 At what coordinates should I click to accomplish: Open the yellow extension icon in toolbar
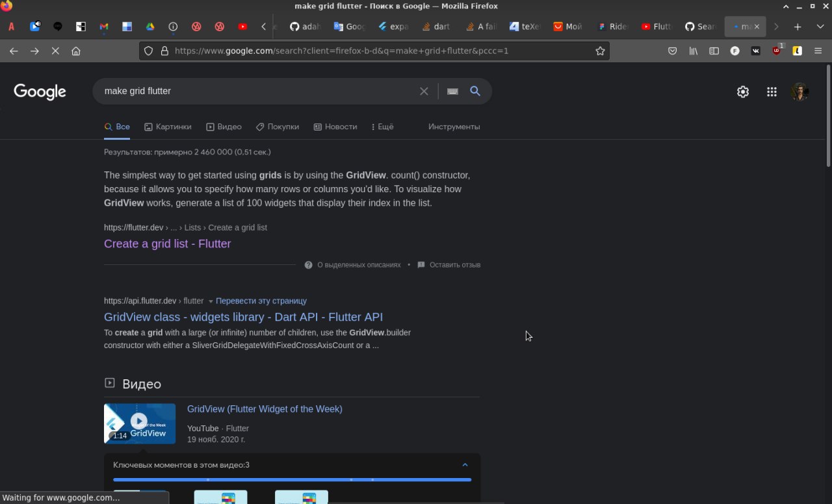click(798, 51)
